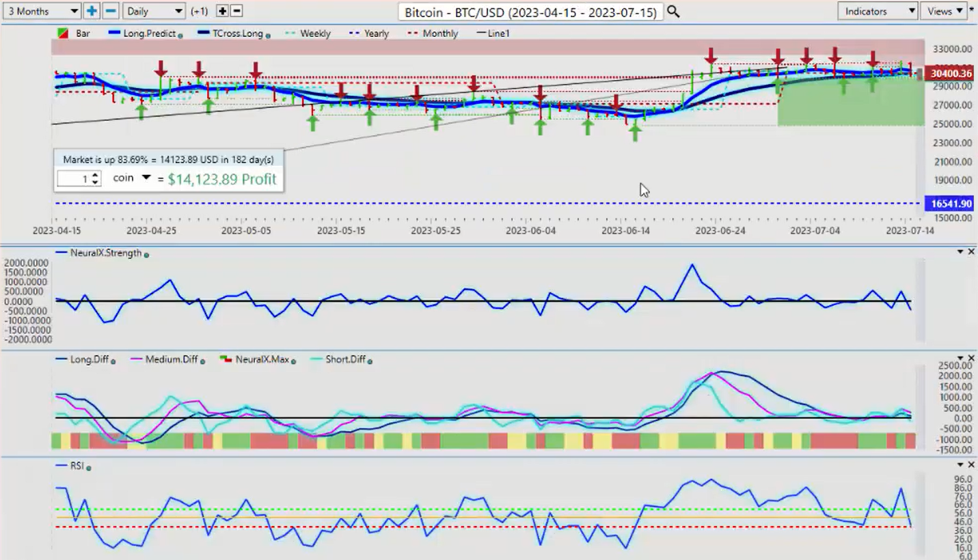This screenshot has width=978, height=560.
Task: Click the $14,123.89 Profit text
Action: [x=222, y=179]
